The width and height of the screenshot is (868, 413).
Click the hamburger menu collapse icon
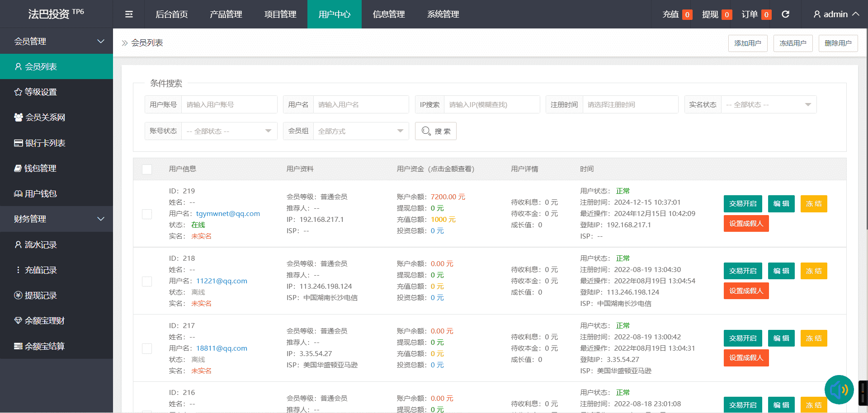tap(129, 14)
